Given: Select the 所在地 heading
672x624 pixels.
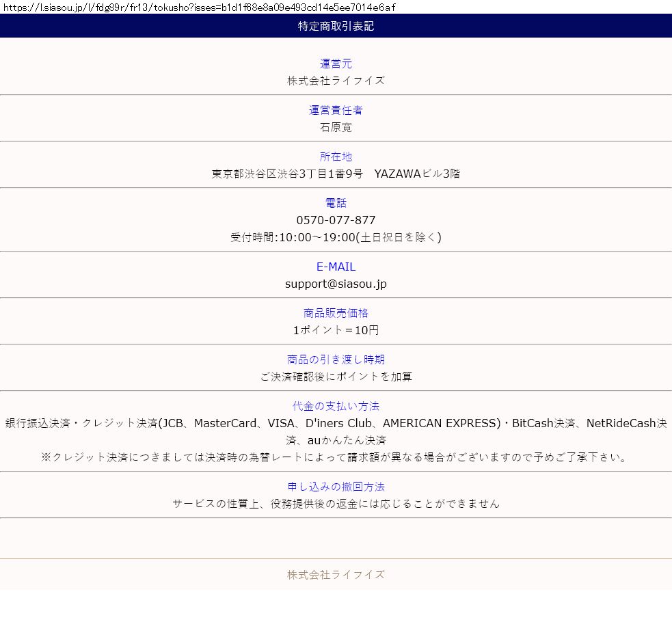Looking at the screenshot, I should tap(336, 157).
